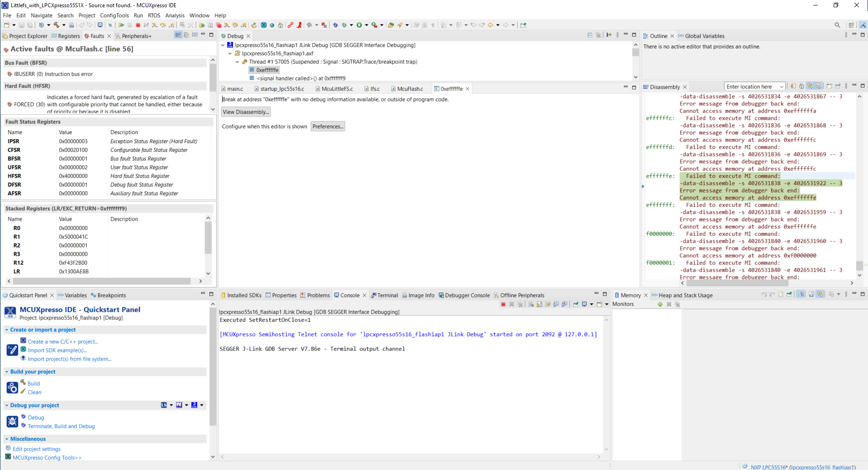
Task: Switch to the Terminal tab
Action: point(388,295)
